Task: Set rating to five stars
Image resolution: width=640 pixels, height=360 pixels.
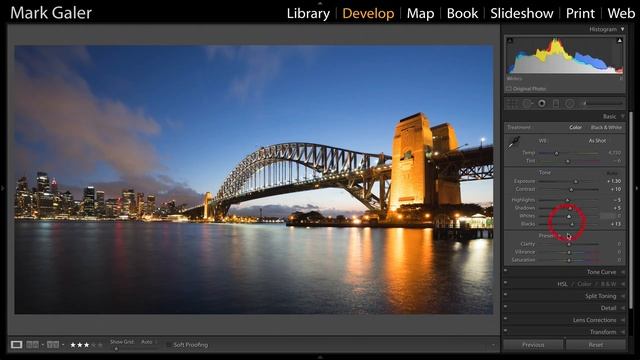Action: tap(100, 345)
